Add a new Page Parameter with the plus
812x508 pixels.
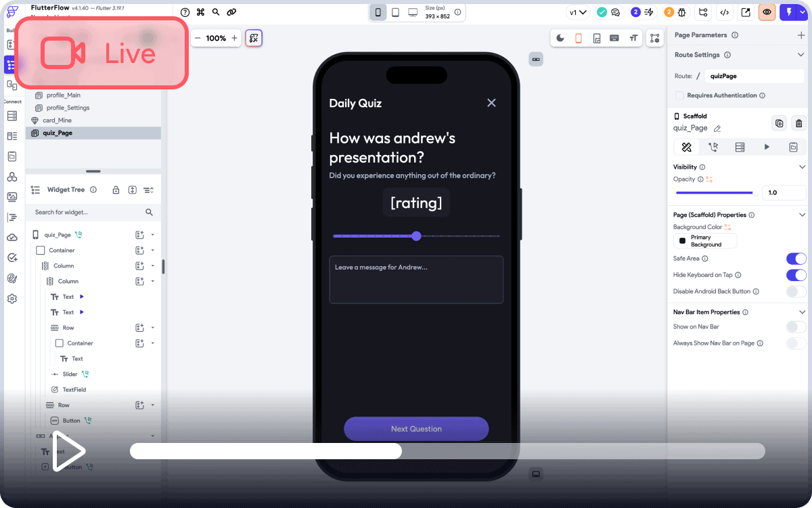coord(803,35)
